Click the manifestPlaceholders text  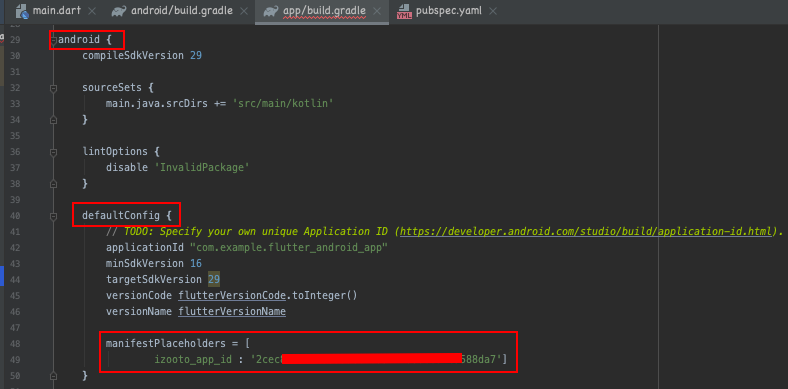pyautogui.click(x=166, y=344)
